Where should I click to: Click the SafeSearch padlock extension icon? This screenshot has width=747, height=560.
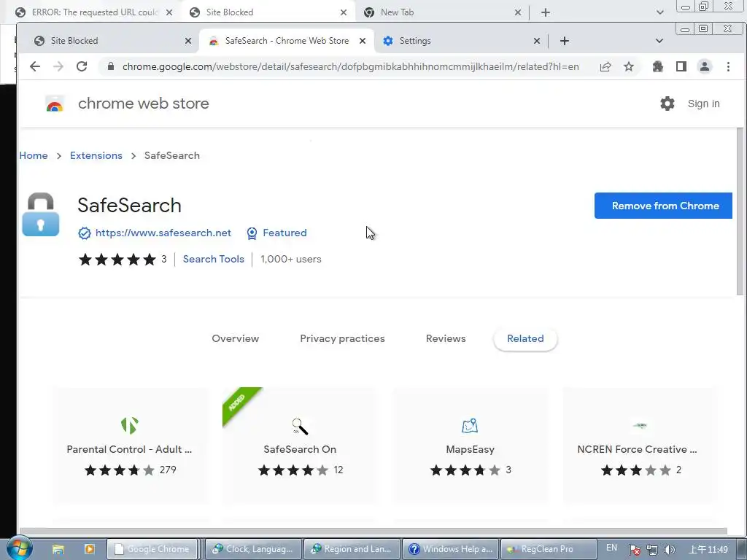(41, 214)
